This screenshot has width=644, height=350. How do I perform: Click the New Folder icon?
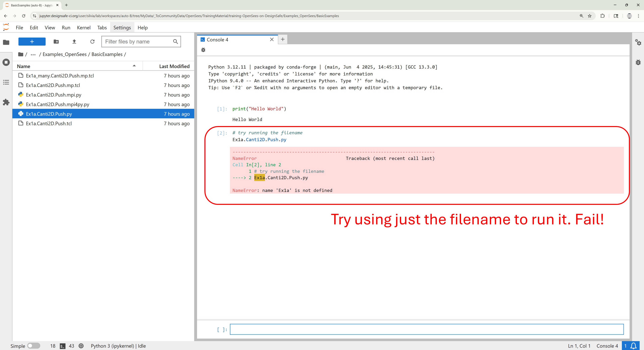[56, 41]
